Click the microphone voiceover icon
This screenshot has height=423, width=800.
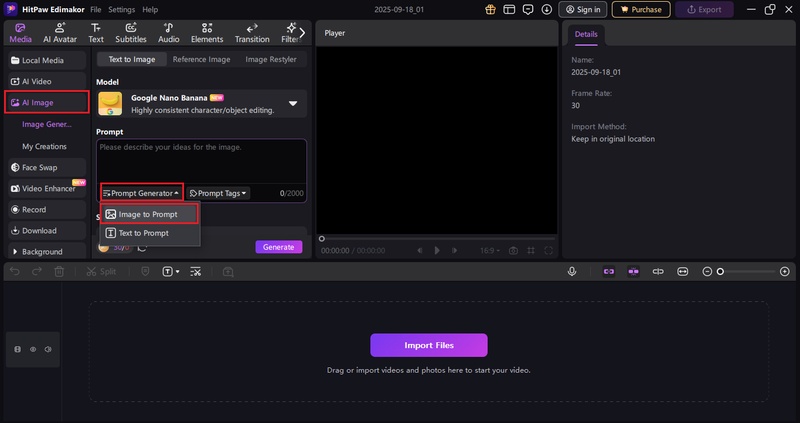pyautogui.click(x=572, y=272)
